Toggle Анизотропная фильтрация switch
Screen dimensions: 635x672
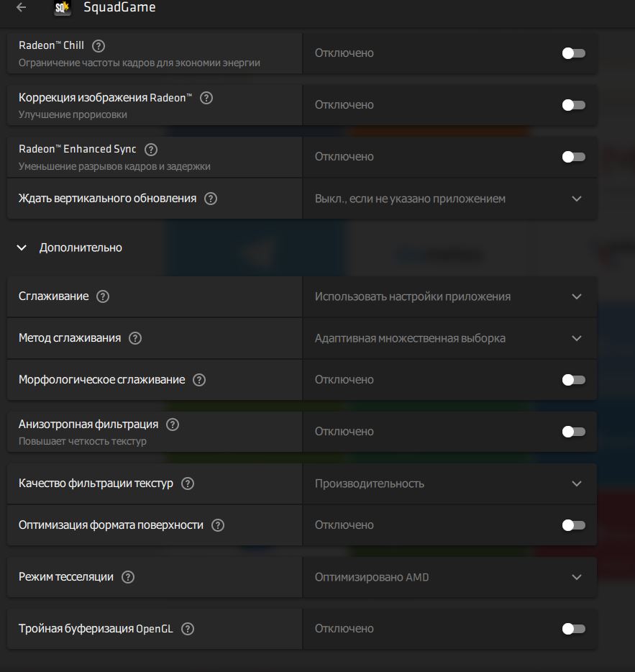(573, 432)
